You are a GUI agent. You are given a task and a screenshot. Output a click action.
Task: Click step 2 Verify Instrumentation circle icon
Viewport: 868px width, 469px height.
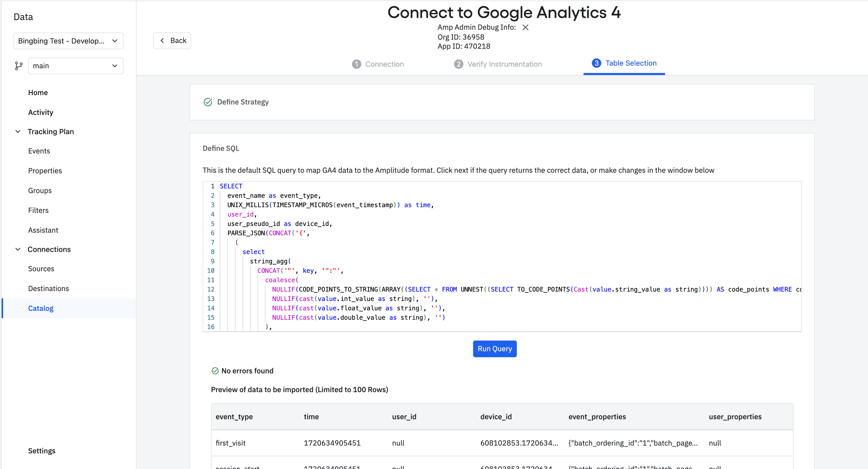pos(458,64)
